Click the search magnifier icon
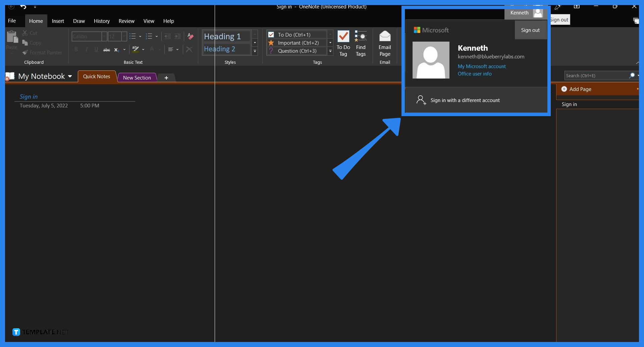The width and height of the screenshot is (644, 347). click(632, 76)
